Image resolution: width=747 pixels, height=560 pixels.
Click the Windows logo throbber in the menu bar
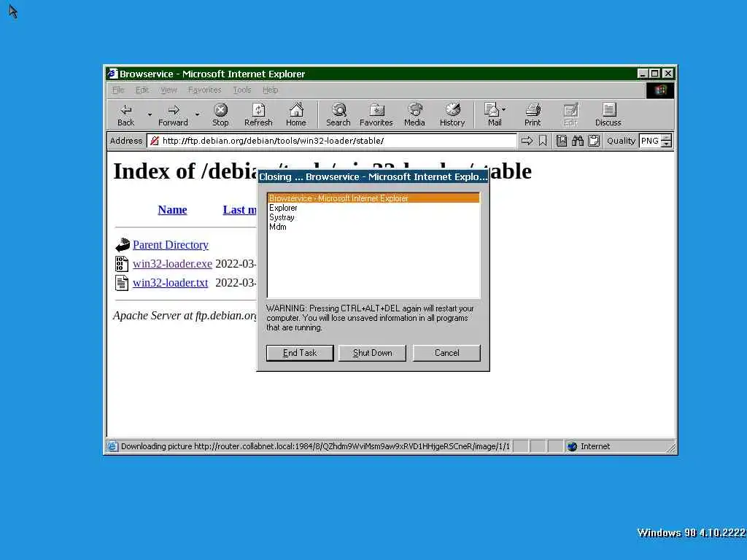660,90
